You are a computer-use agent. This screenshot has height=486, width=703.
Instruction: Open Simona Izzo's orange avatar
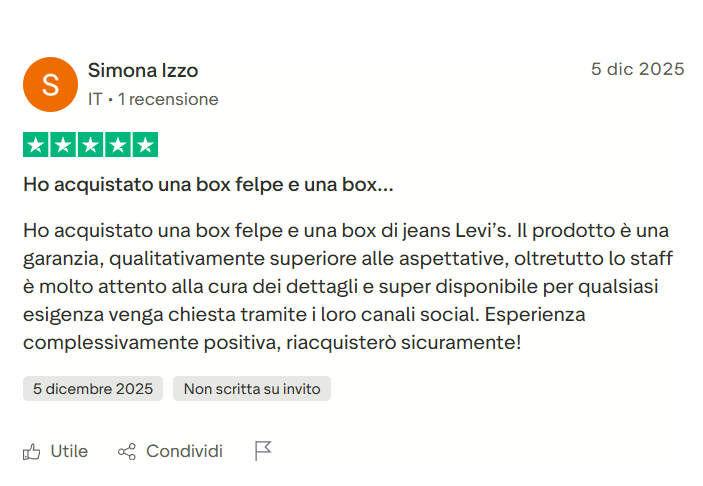[x=49, y=84]
